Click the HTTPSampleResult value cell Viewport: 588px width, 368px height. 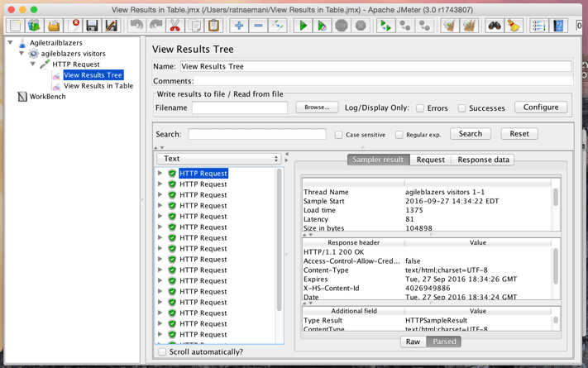(x=436, y=320)
